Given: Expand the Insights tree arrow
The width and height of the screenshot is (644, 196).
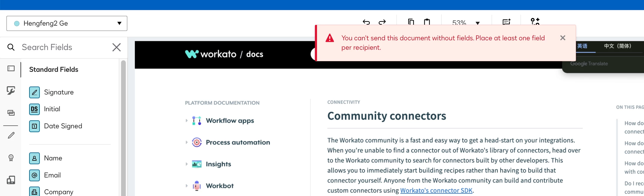Looking at the screenshot, I should [x=186, y=164].
